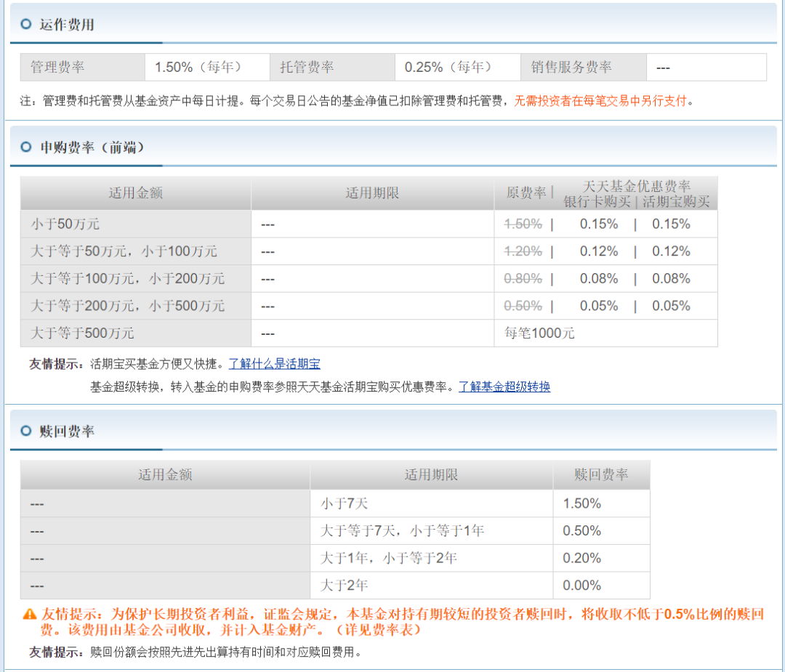Toggle the 活期宝购买 fee column header

coord(677,201)
